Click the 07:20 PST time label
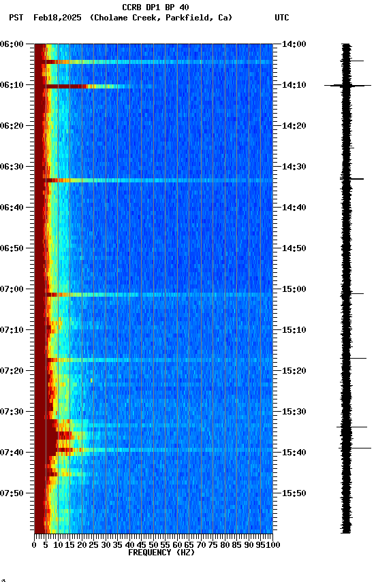376x588 pixels. pyautogui.click(x=12, y=371)
